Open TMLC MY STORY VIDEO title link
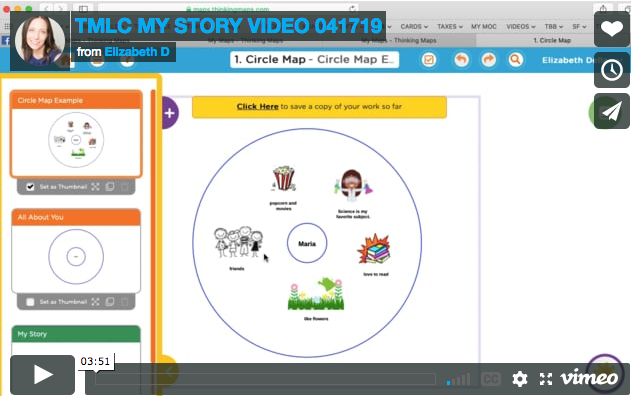 point(229,26)
